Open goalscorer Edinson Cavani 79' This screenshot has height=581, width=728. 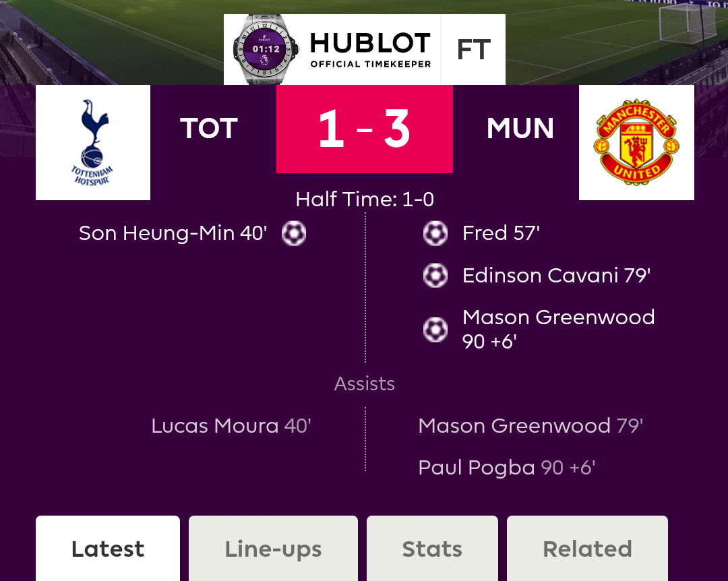556,276
